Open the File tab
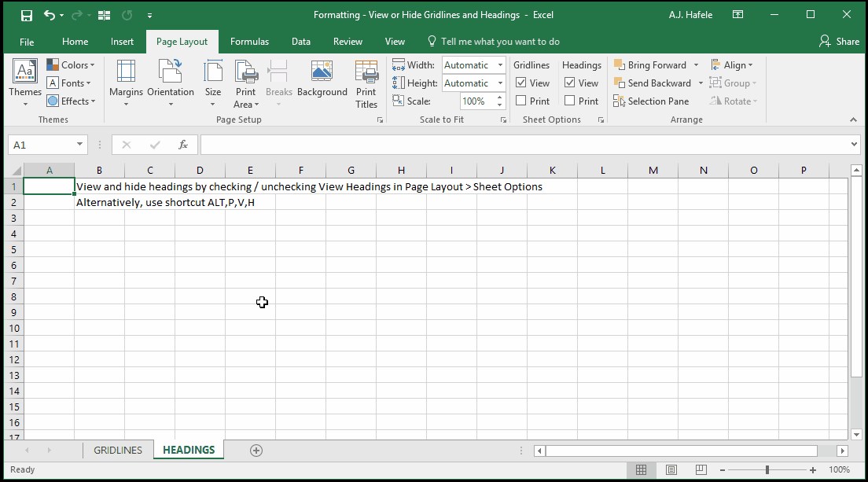 tap(27, 42)
